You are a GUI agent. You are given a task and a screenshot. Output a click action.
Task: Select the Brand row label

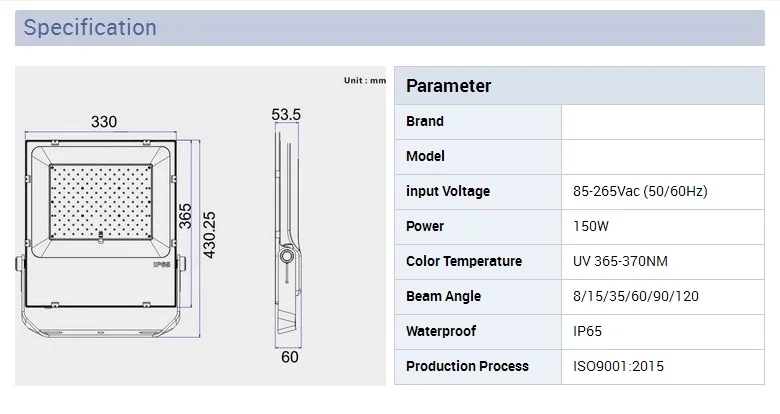(424, 121)
